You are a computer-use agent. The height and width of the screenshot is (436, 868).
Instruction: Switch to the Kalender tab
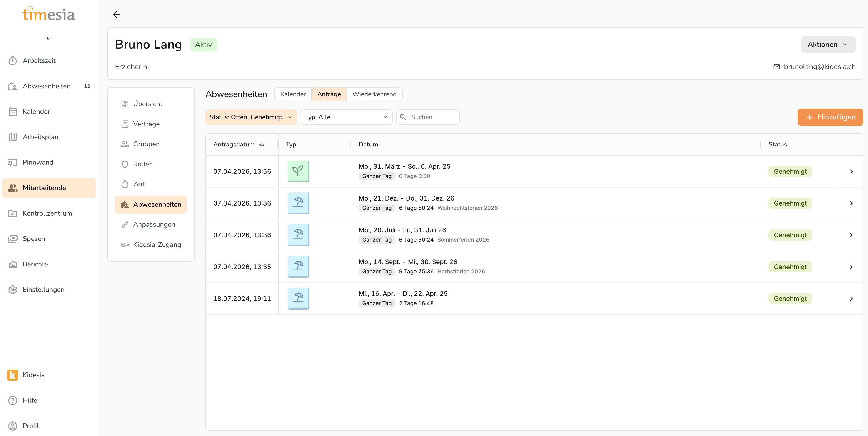(292, 94)
